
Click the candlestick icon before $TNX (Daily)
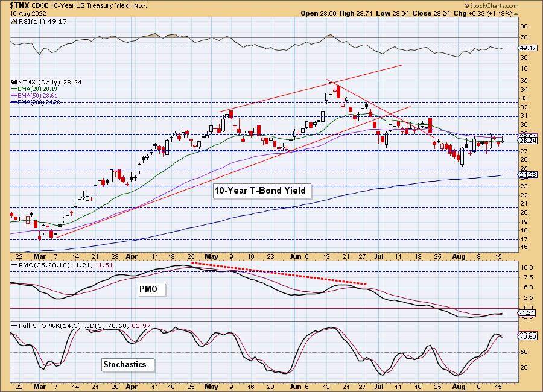pyautogui.click(x=14, y=83)
